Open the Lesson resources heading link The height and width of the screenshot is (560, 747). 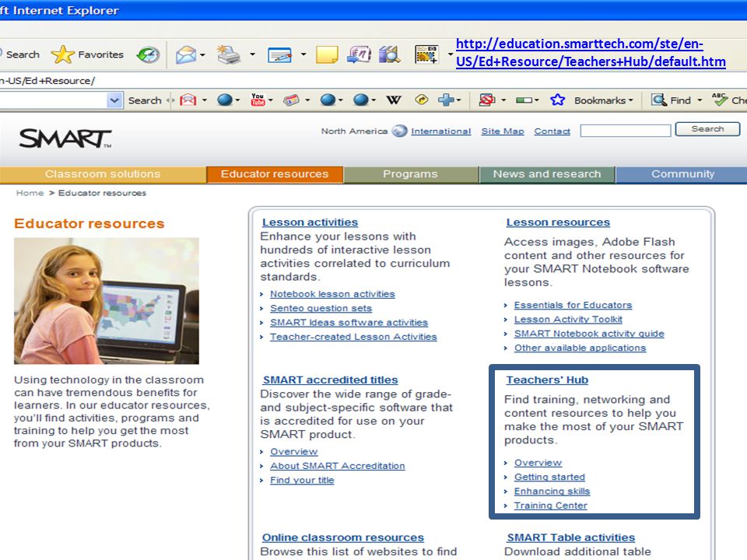coord(558,222)
